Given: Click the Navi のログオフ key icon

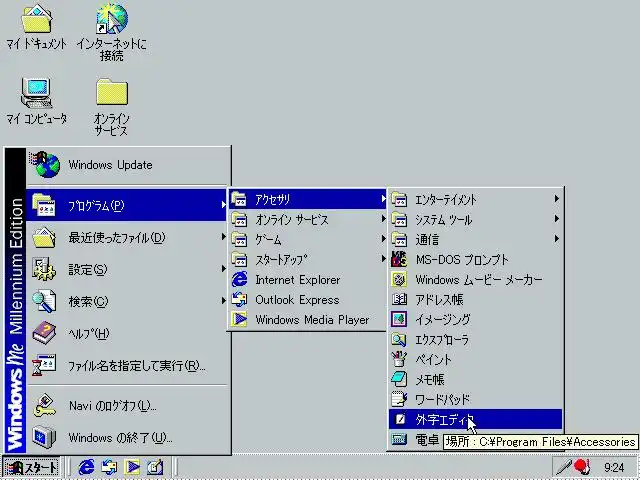Looking at the screenshot, I should [x=44, y=405].
